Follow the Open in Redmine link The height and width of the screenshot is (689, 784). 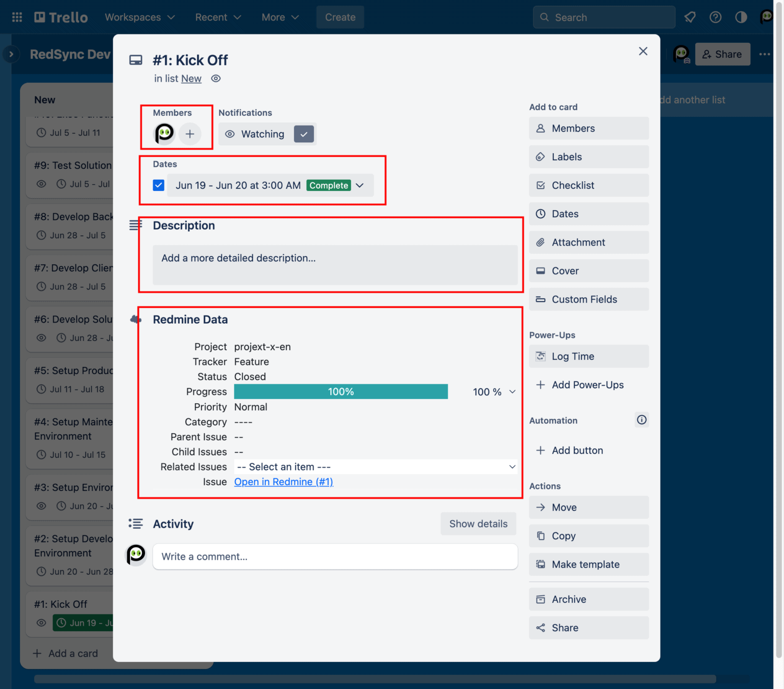tap(283, 482)
